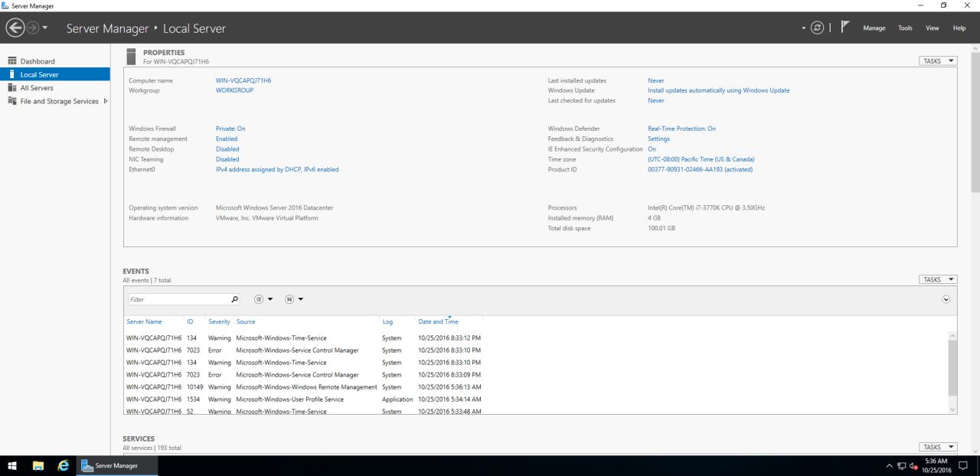Image resolution: width=980 pixels, height=476 pixels.
Task: Open the Tools menu
Action: [x=905, y=28]
